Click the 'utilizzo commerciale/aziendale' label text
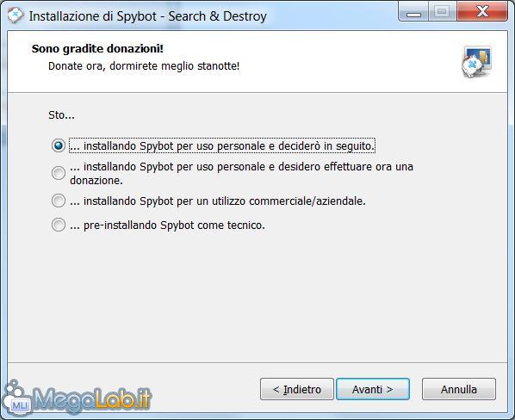Image resolution: width=515 pixels, height=420 pixels. coord(218,201)
